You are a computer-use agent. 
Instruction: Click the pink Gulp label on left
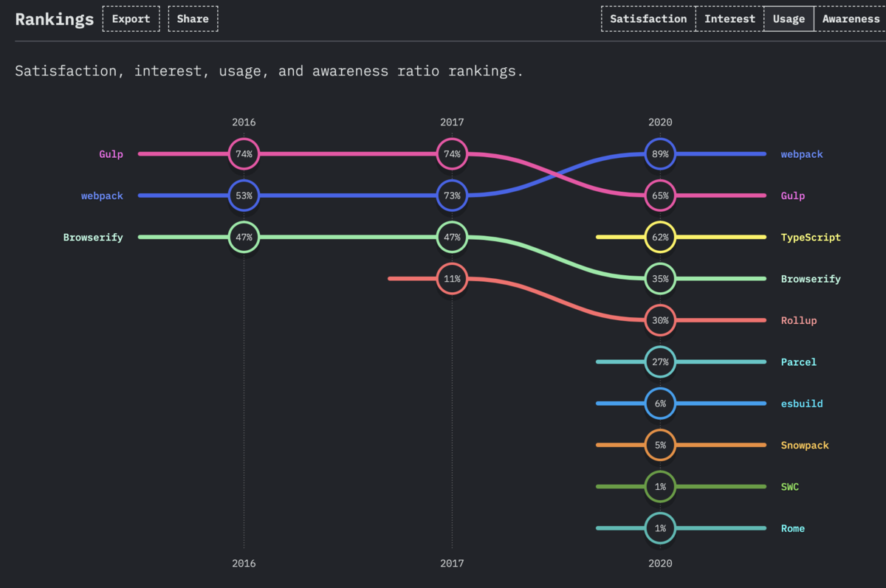[111, 154]
